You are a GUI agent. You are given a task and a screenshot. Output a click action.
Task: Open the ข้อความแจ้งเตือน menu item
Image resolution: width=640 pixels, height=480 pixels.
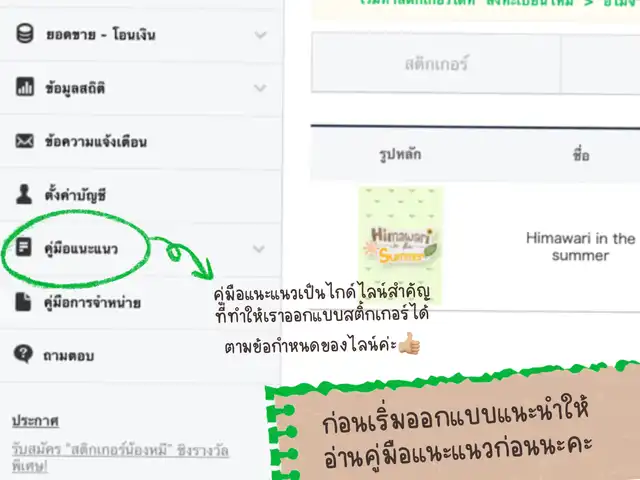pos(141,142)
